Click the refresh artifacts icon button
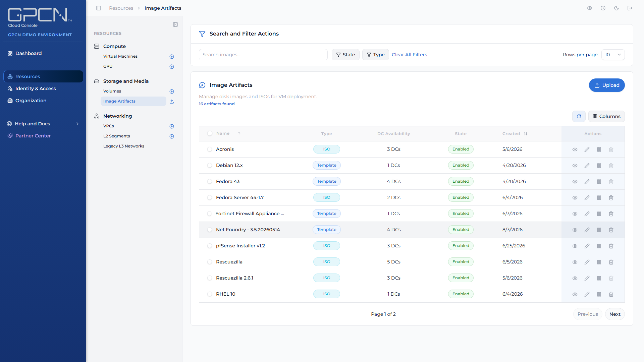This screenshot has height=362, width=644. tap(579, 116)
